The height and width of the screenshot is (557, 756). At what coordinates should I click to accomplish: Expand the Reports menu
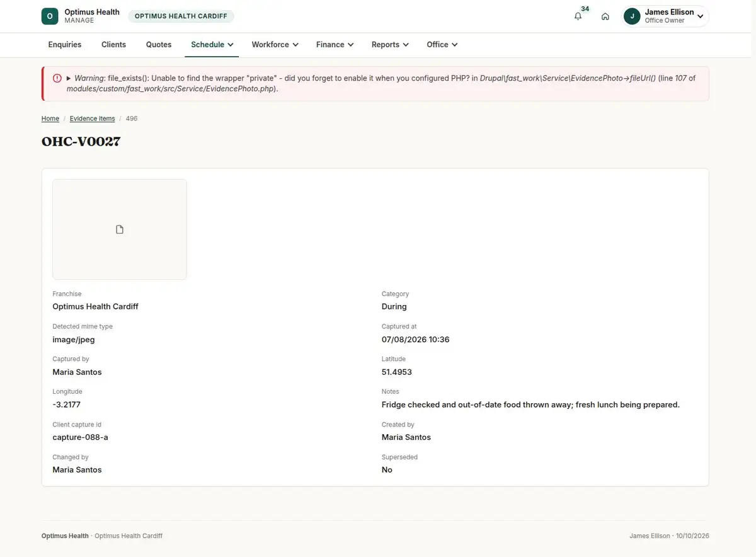[390, 45]
